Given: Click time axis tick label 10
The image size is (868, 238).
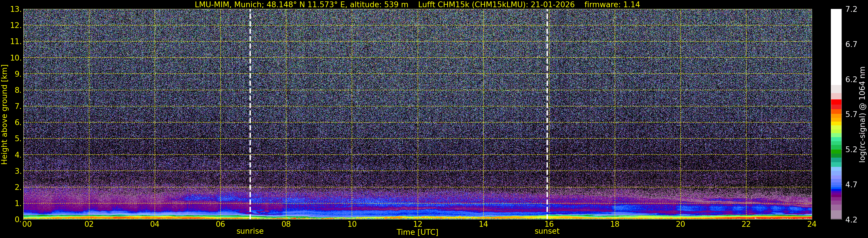Looking at the screenshot, I should [x=352, y=224].
